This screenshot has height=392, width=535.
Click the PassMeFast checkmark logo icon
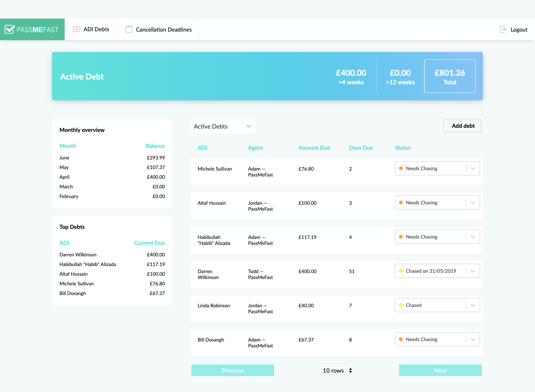pyautogui.click(x=10, y=29)
